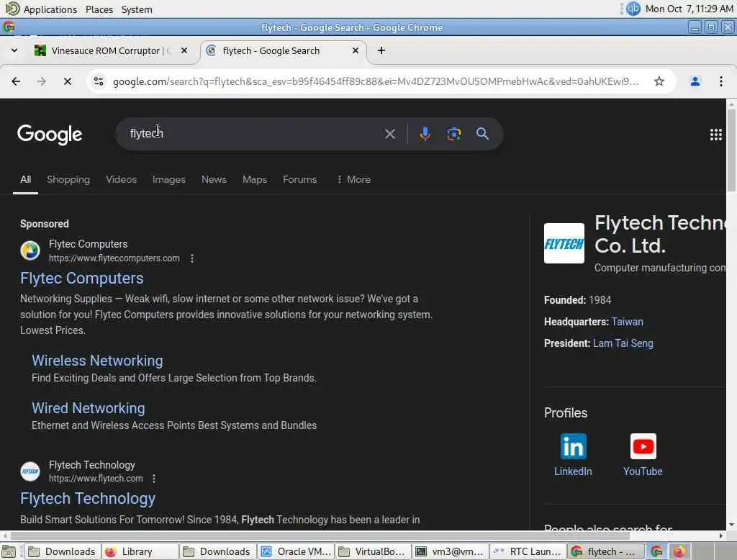Image resolution: width=737 pixels, height=560 pixels.
Task: Click the Taiwan headquarters link
Action: tap(627, 322)
